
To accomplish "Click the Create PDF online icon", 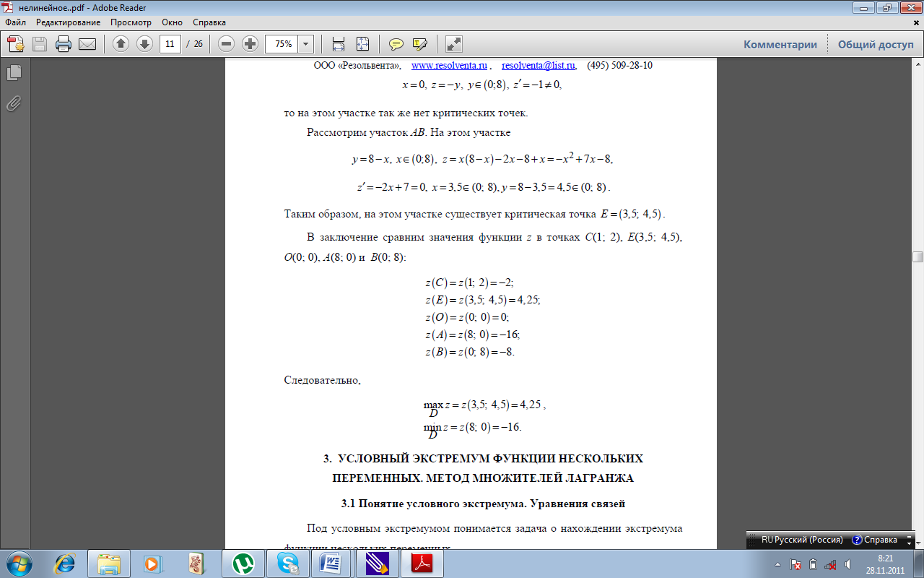I will pos(16,44).
